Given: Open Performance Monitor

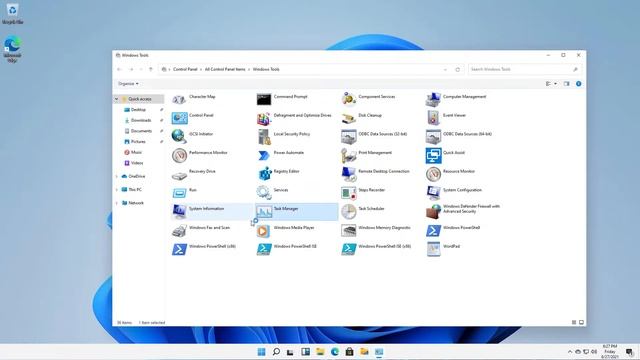Looking at the screenshot, I should [200, 155].
